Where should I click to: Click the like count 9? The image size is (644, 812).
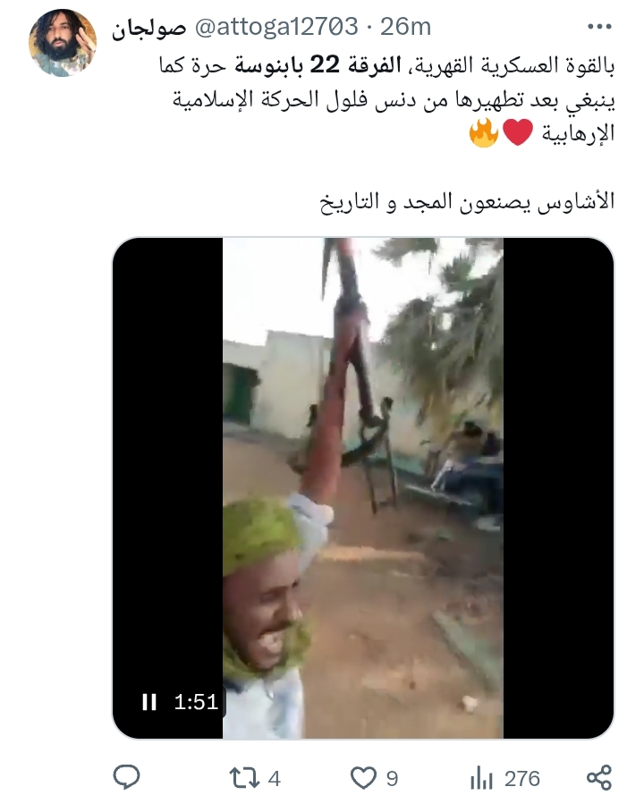click(392, 778)
